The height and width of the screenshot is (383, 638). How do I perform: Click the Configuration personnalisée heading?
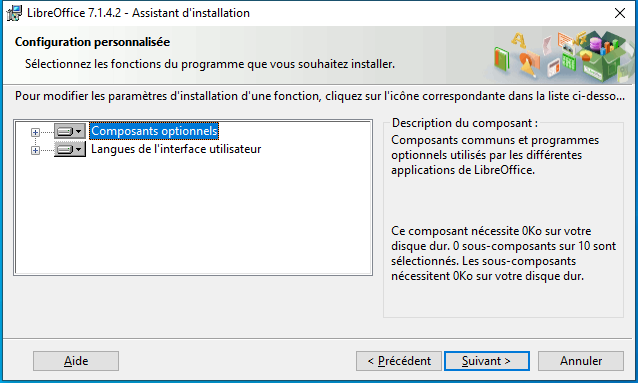(x=92, y=42)
